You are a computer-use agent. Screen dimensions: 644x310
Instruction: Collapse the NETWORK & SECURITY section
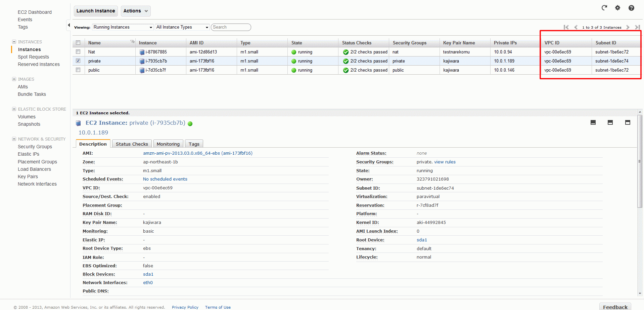[14, 139]
